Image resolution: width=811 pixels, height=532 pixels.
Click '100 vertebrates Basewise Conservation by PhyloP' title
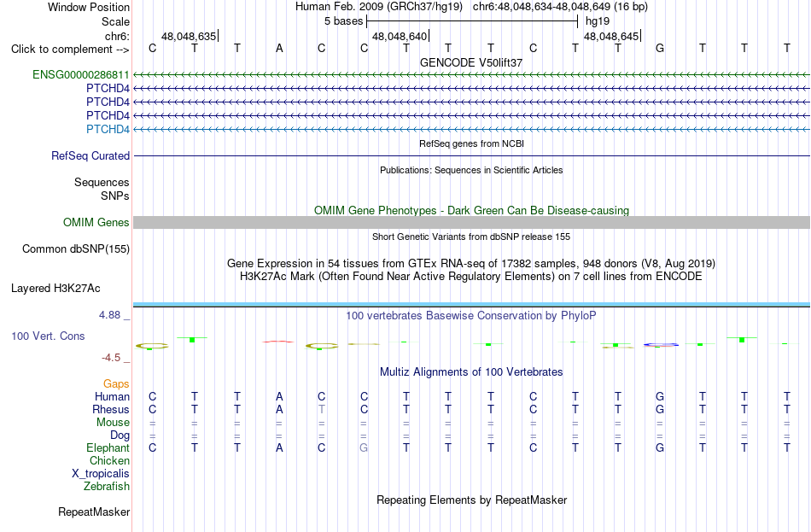(x=471, y=316)
